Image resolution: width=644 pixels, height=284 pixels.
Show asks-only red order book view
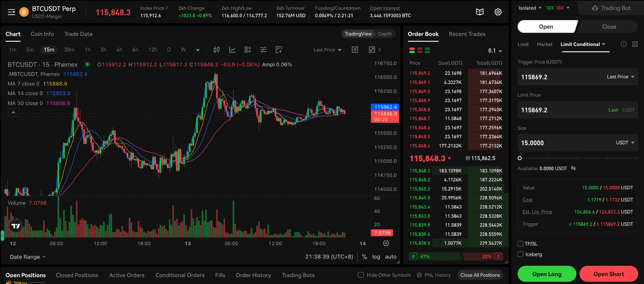tap(420, 50)
